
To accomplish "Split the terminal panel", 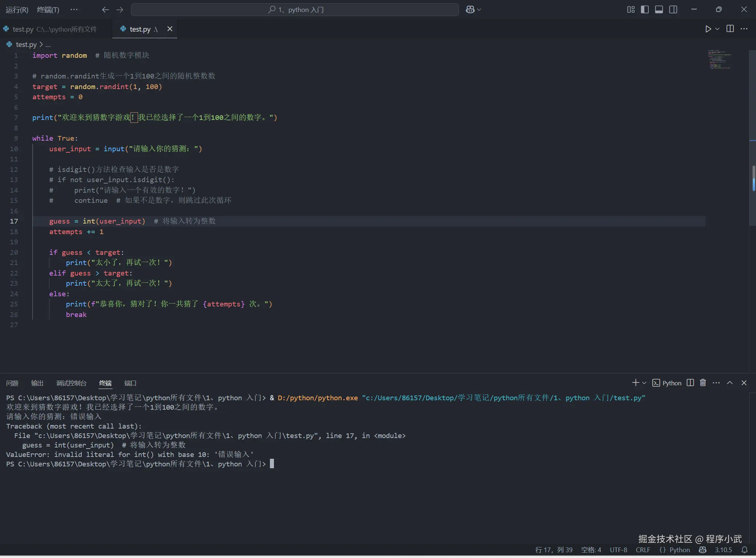I will click(690, 383).
